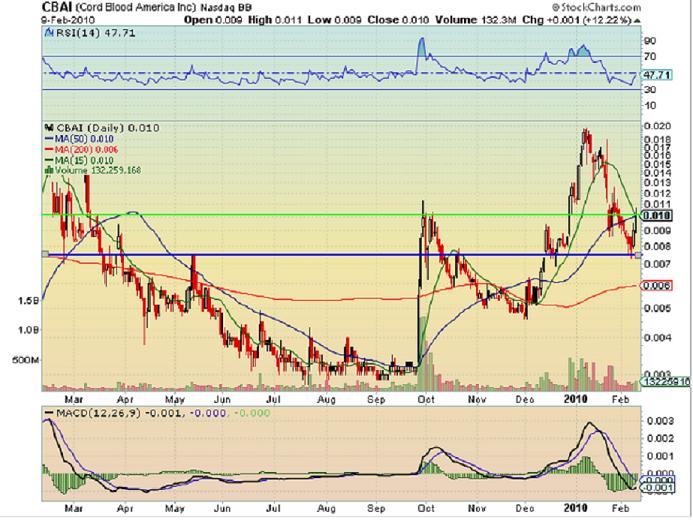
Task: Click the 1.5B volume axis label
Action: coord(28,301)
